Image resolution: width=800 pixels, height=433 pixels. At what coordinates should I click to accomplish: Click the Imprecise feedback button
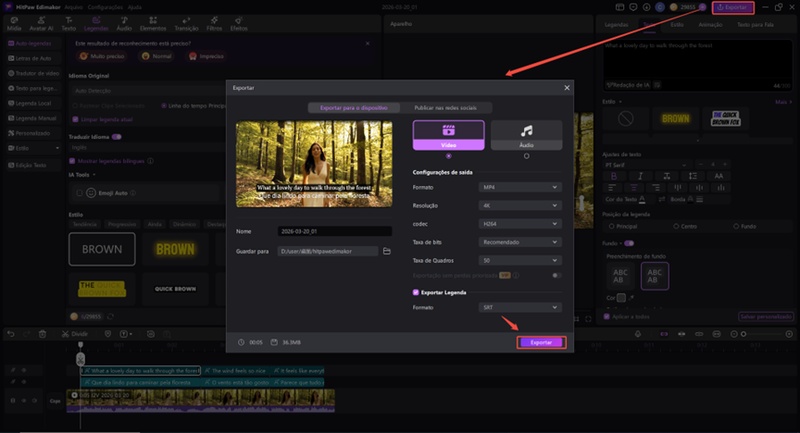pyautogui.click(x=207, y=56)
